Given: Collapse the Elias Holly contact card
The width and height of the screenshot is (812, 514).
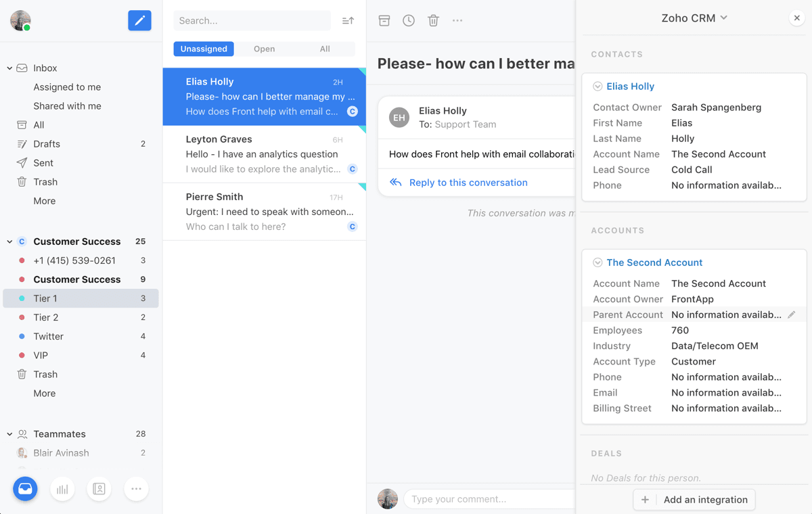Looking at the screenshot, I should pos(597,86).
